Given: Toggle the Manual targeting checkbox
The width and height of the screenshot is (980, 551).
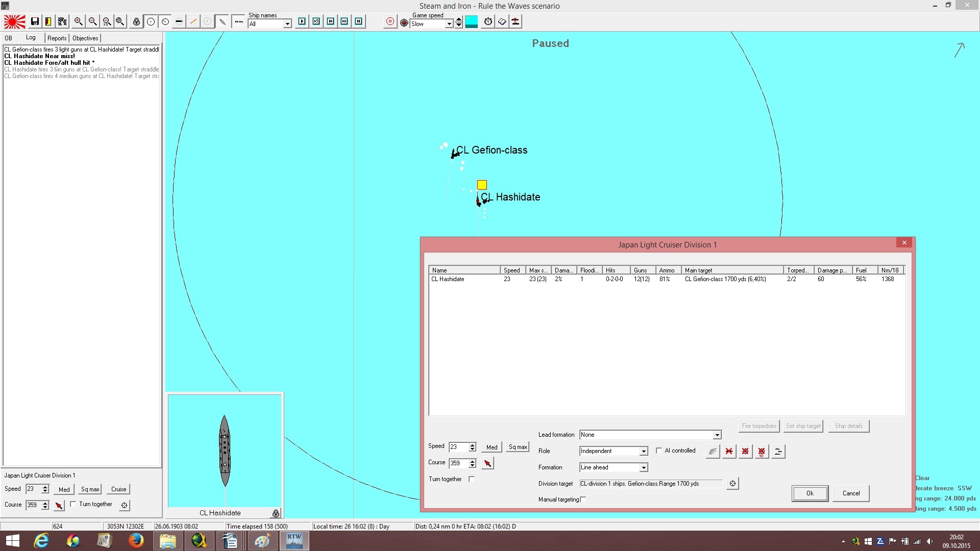Looking at the screenshot, I should (583, 499).
